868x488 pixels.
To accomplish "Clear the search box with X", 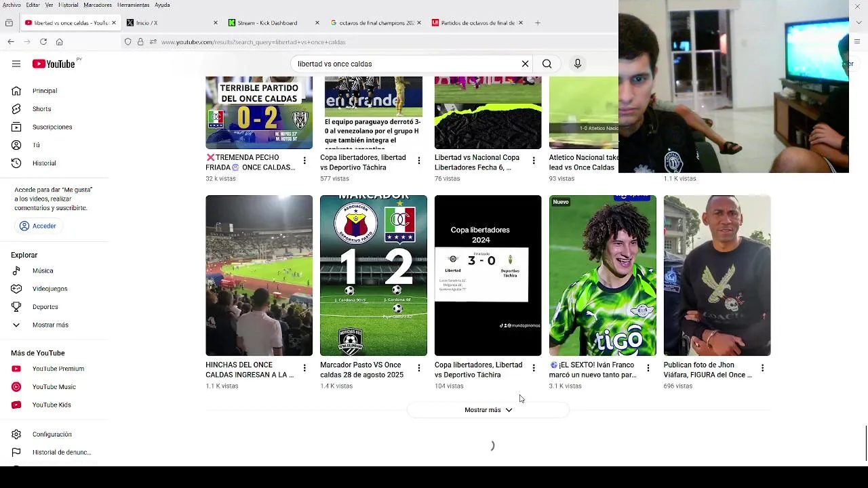I will (525, 64).
